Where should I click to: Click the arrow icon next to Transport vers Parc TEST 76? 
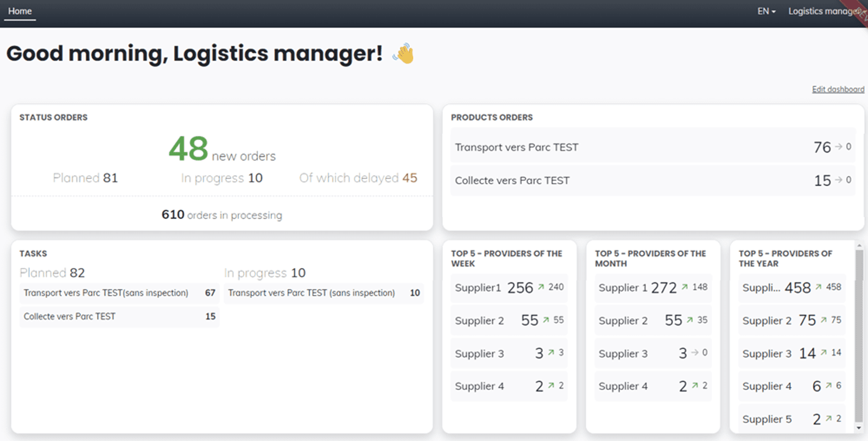coord(839,147)
